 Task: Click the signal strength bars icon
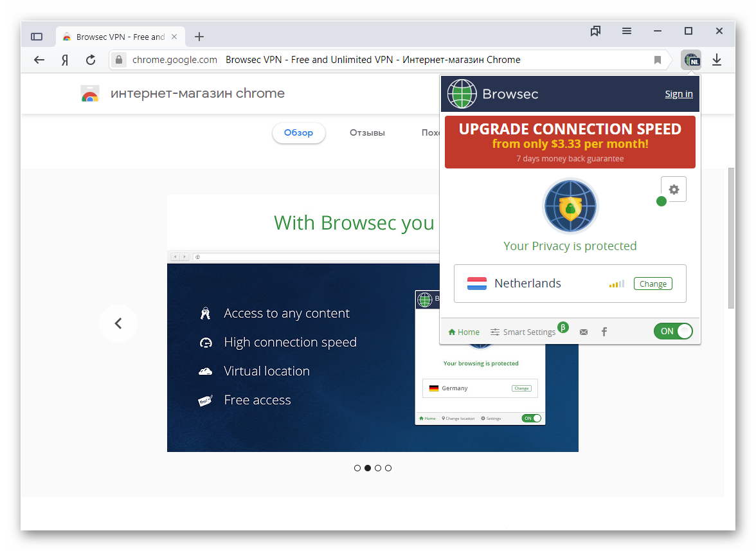point(616,284)
